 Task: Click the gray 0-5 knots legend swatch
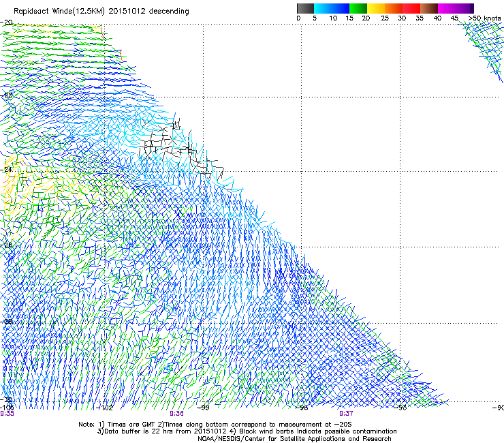click(305, 8)
